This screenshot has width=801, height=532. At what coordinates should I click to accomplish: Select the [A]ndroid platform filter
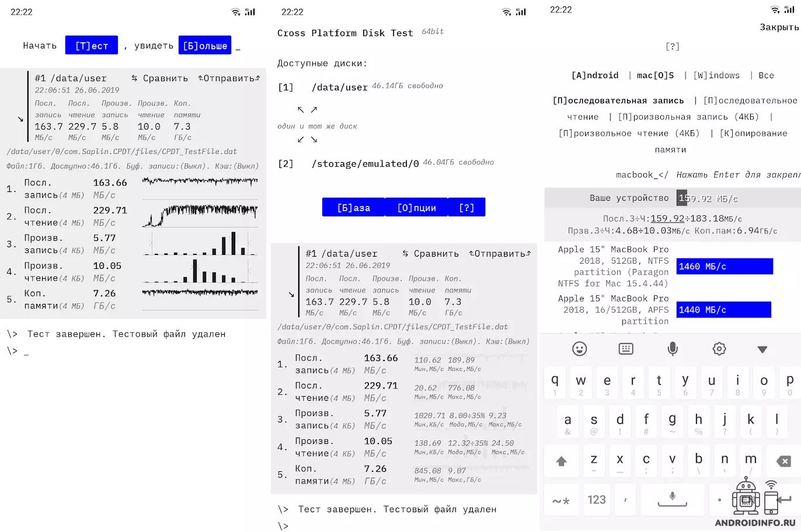(x=595, y=75)
